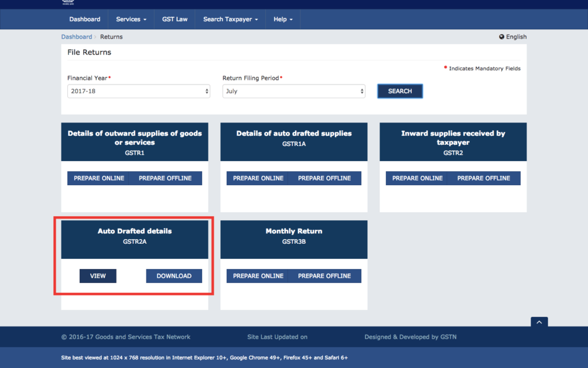Click the Dashboard breadcrumb link
588x368 pixels.
76,37
